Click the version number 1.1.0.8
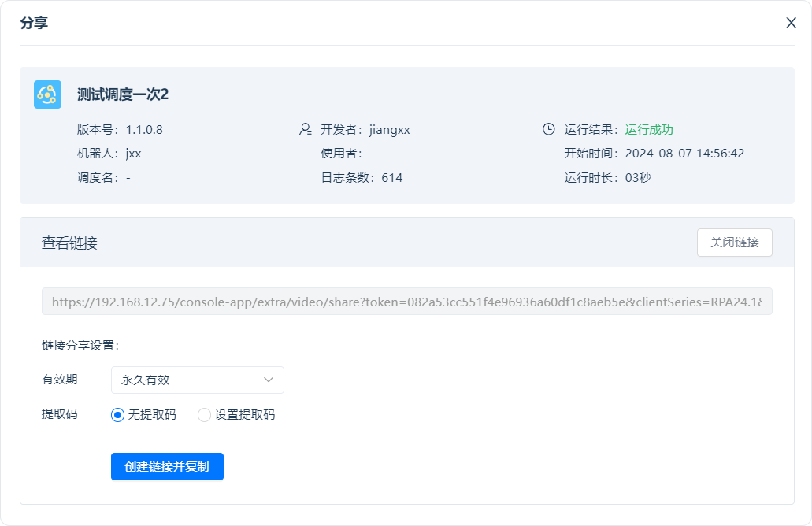The height and width of the screenshot is (526, 812). (144, 130)
